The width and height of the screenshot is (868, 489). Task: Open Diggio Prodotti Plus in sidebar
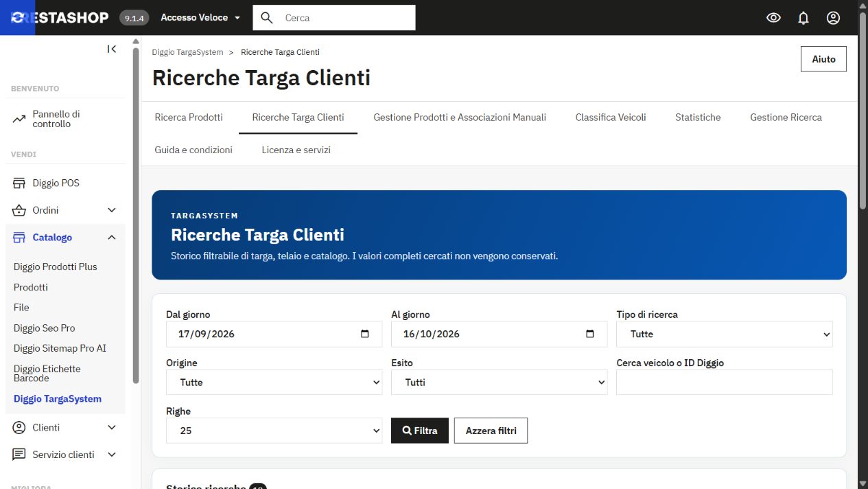56,266
